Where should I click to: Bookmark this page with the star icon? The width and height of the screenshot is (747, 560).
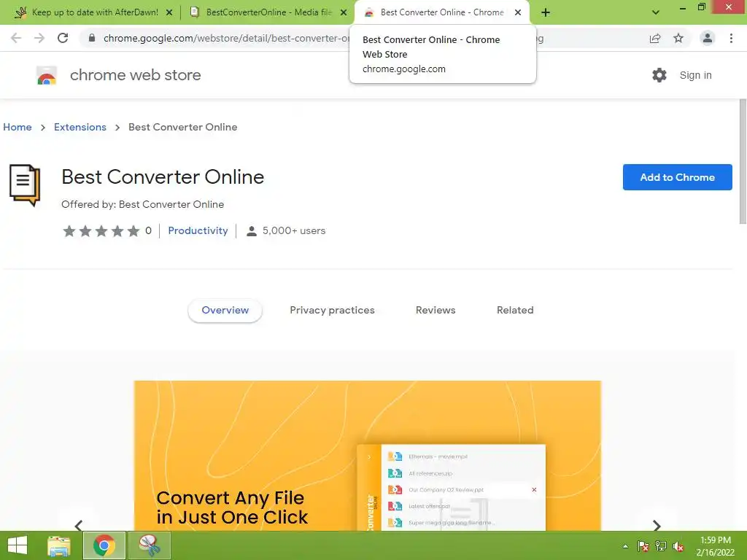pyautogui.click(x=678, y=38)
